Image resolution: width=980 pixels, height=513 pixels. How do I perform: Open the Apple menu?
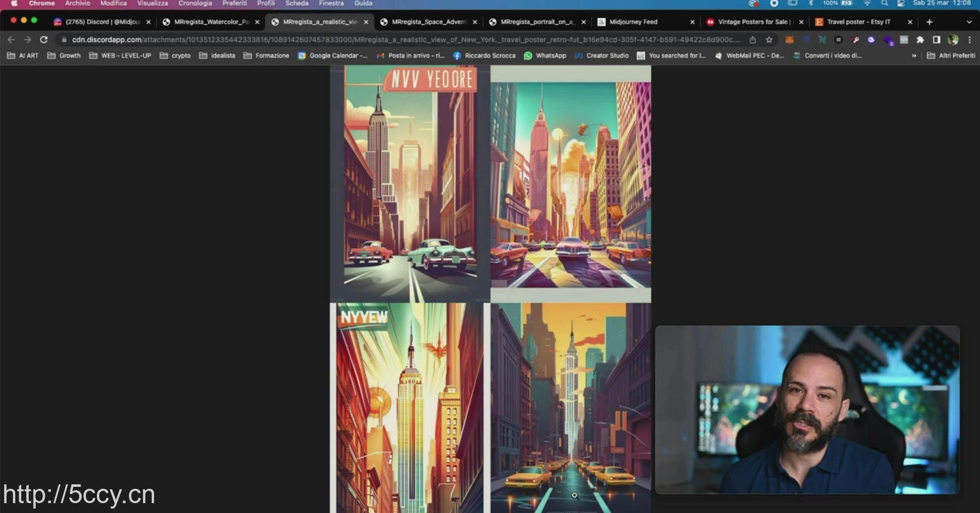[x=14, y=3]
